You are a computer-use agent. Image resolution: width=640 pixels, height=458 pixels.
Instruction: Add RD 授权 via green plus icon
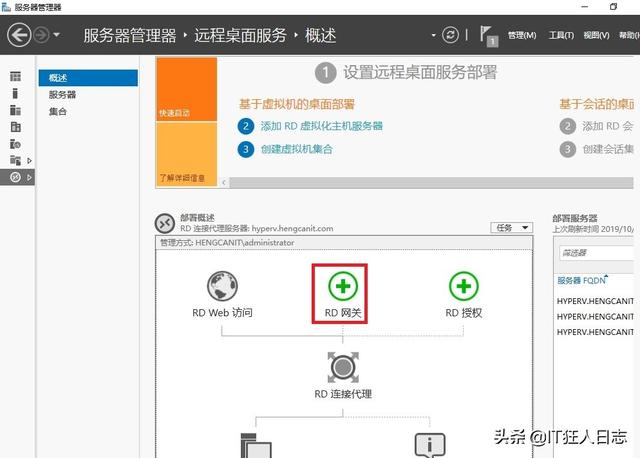(463, 287)
